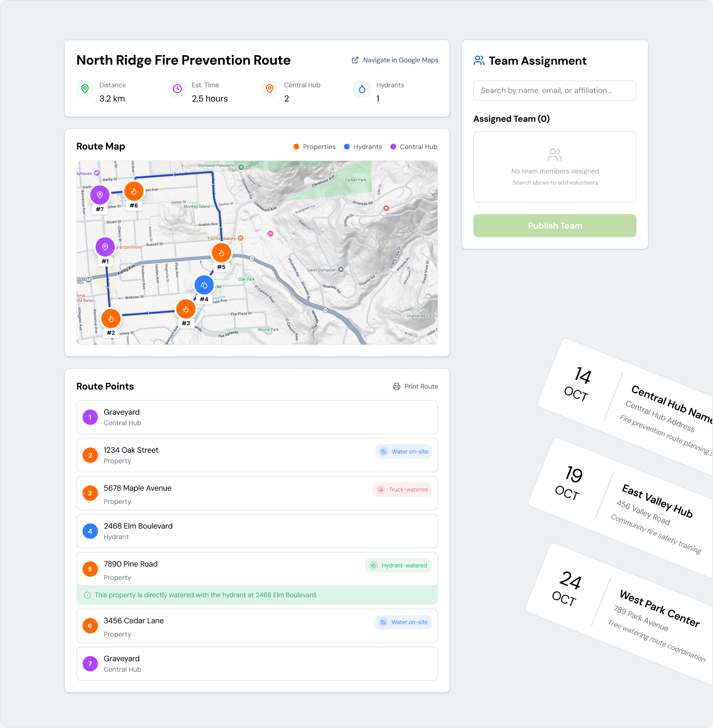Click Water on-site badge for Oak Street

[403, 452]
